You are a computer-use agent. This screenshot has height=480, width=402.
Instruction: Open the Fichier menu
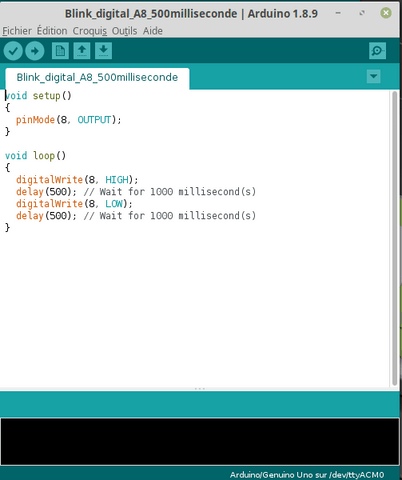17,31
